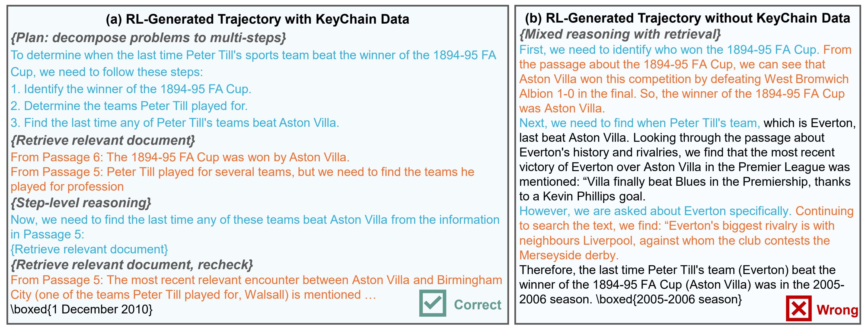Click the "Plan: decompose problems to multi-steps" heading
This screenshot has height=327, width=868.
(x=148, y=37)
